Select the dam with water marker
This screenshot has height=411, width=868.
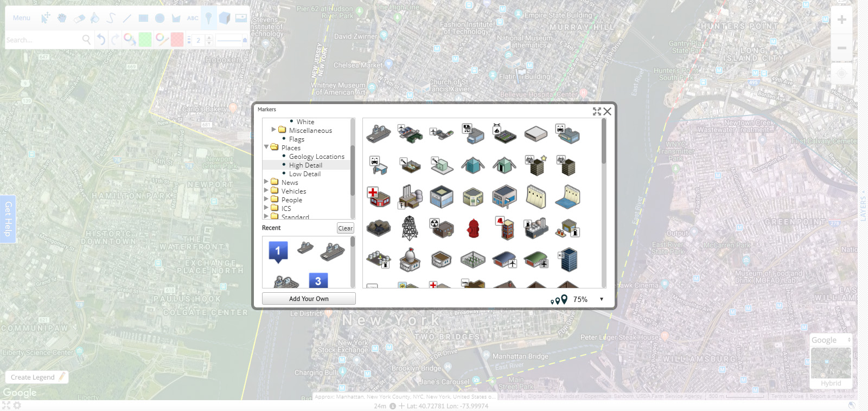[x=568, y=197]
